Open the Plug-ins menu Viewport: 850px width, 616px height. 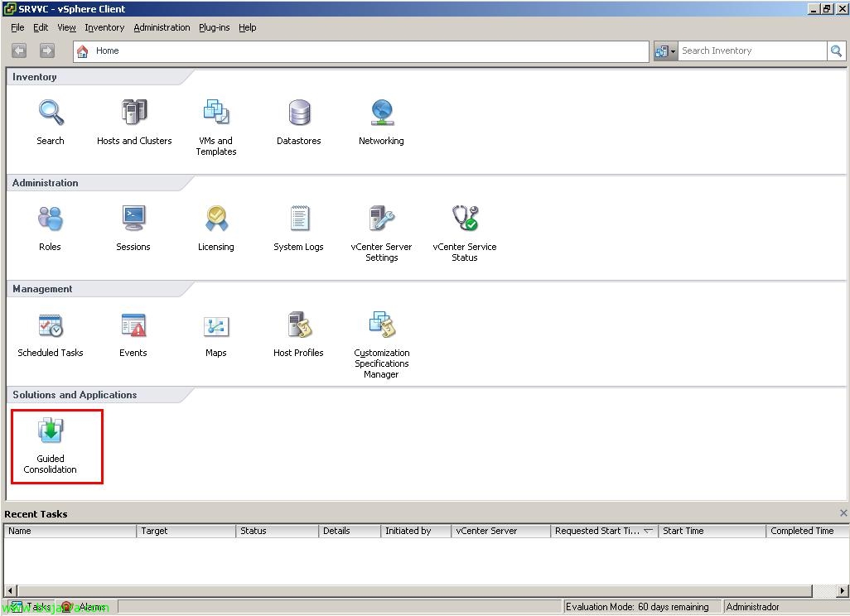click(214, 27)
